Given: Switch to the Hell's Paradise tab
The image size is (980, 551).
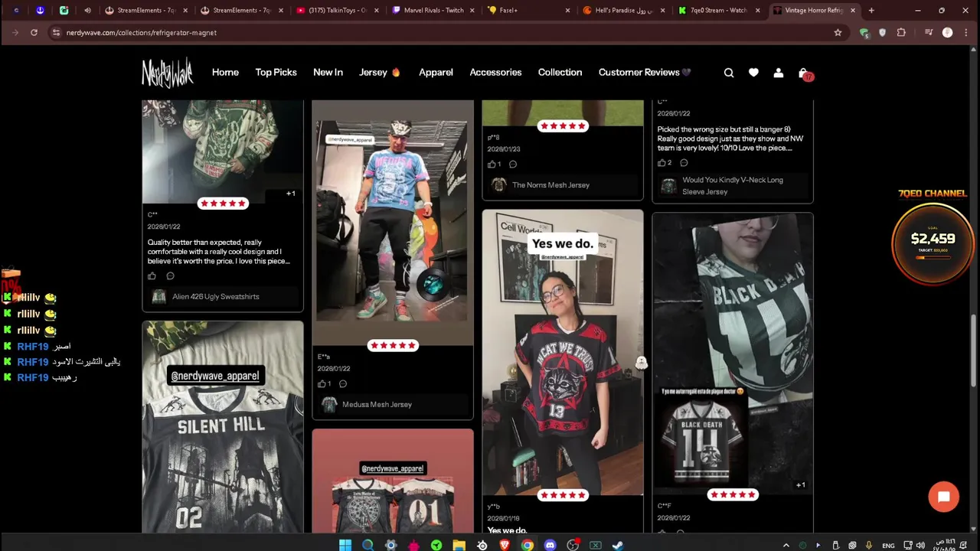Looking at the screenshot, I should point(624,11).
